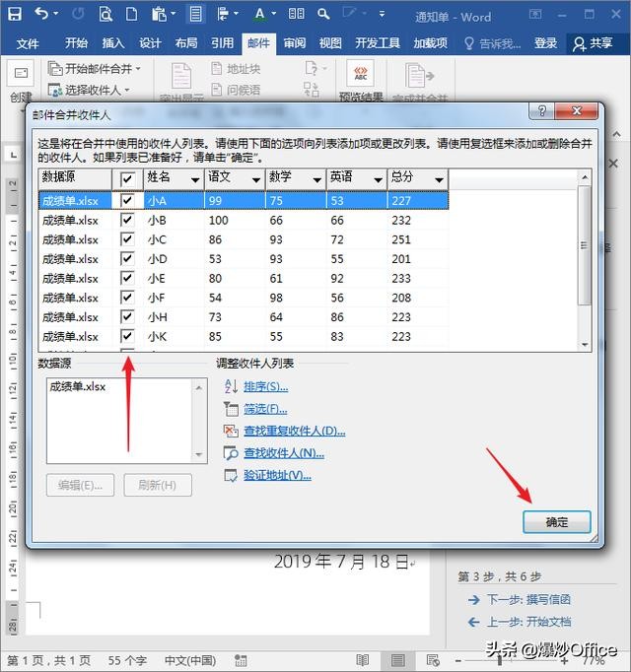Click the Save icon in quick access toolbar

pyautogui.click(x=15, y=14)
